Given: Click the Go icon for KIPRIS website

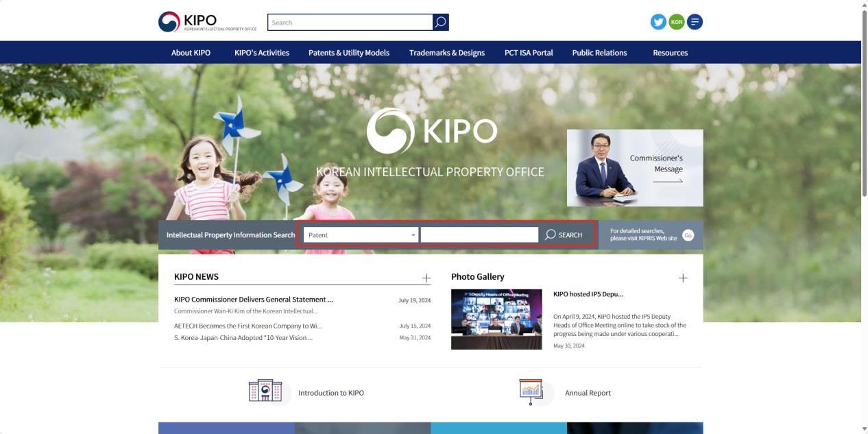Looking at the screenshot, I should (x=688, y=235).
